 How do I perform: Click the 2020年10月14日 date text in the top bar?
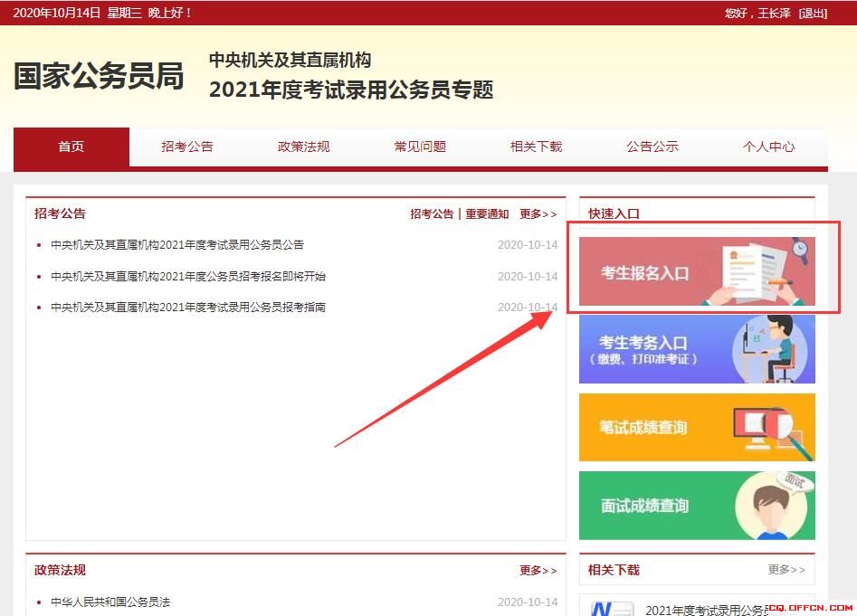57,13
